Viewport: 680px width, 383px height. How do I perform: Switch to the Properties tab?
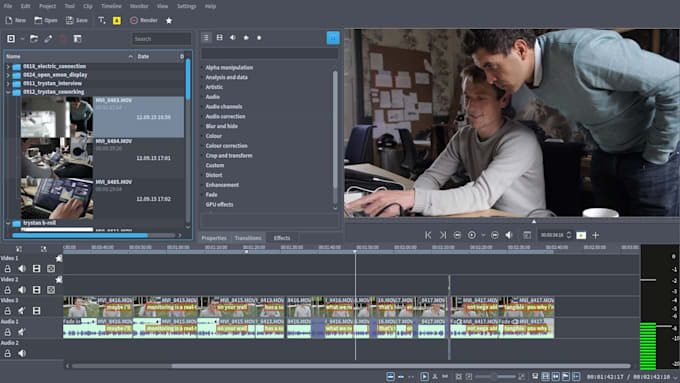click(x=214, y=238)
